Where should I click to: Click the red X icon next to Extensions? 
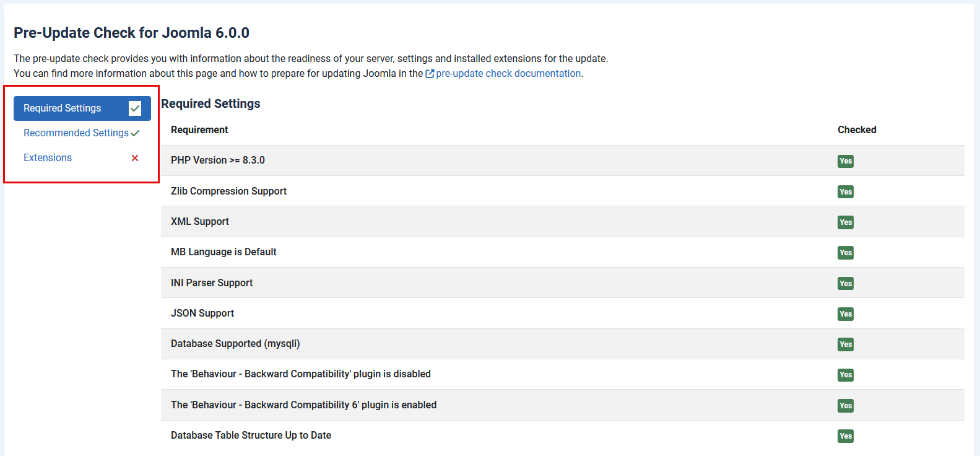coord(135,158)
